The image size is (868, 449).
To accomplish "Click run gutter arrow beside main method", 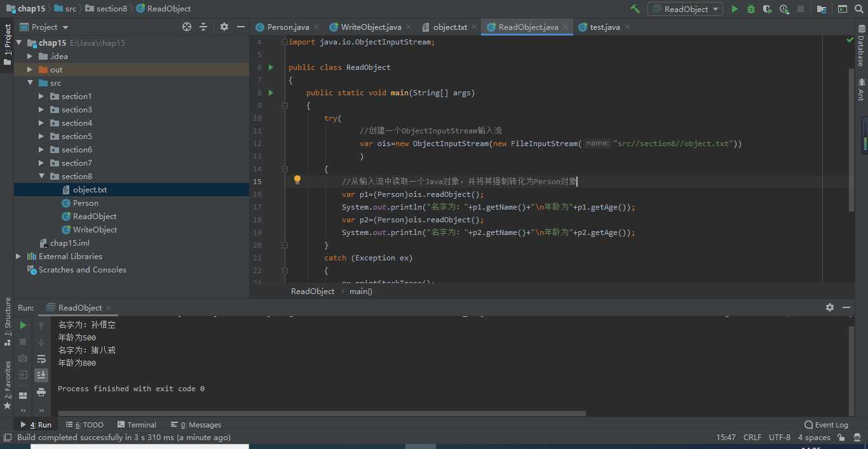I will [x=271, y=93].
